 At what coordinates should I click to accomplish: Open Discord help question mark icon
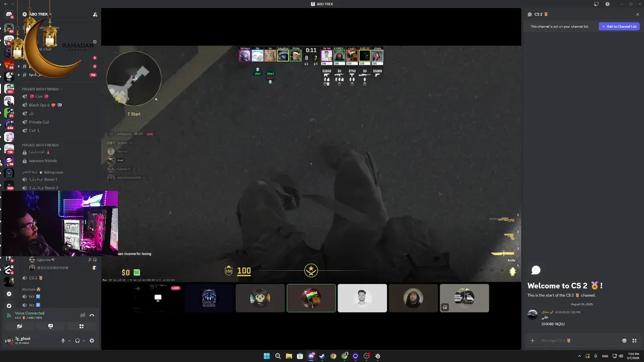[x=607, y=4]
